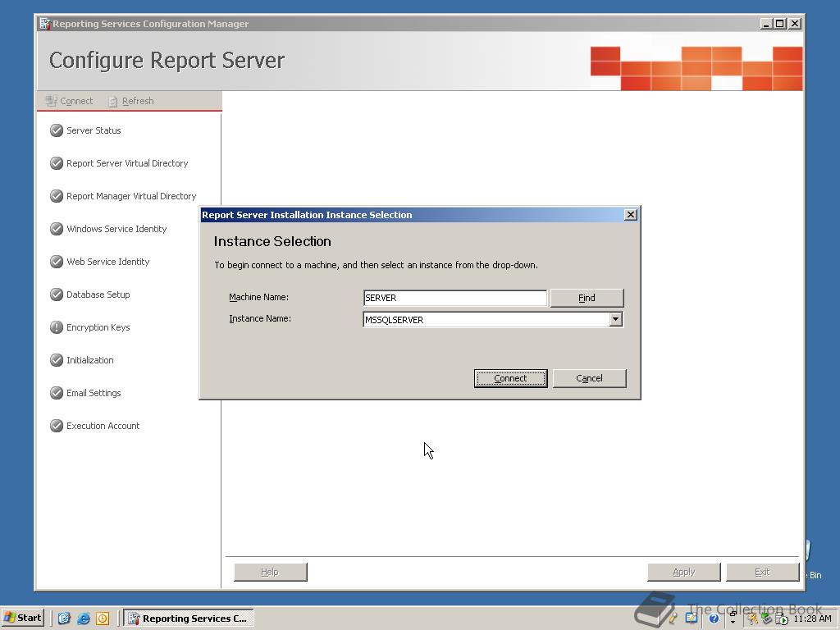Viewport: 840px width, 630px height.
Task: Click the Windows Service Identity status icon
Action: pos(57,229)
